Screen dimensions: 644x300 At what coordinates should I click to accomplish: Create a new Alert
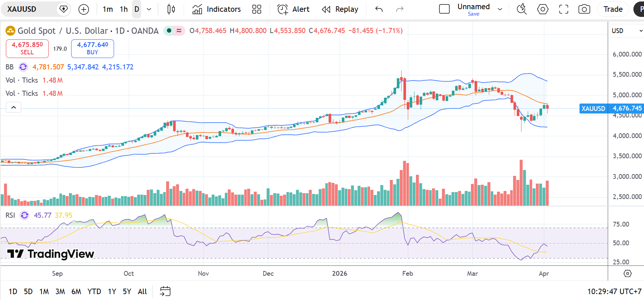point(293,10)
